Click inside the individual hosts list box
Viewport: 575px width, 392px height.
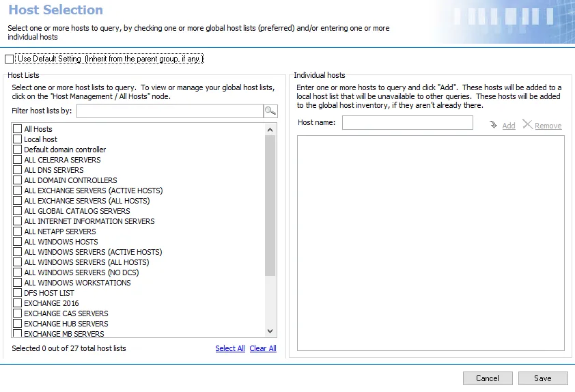[430, 243]
